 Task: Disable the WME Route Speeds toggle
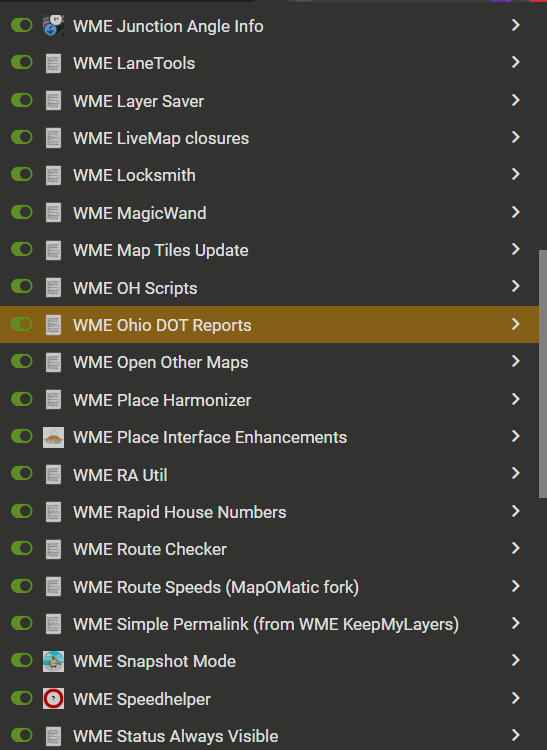point(22,586)
